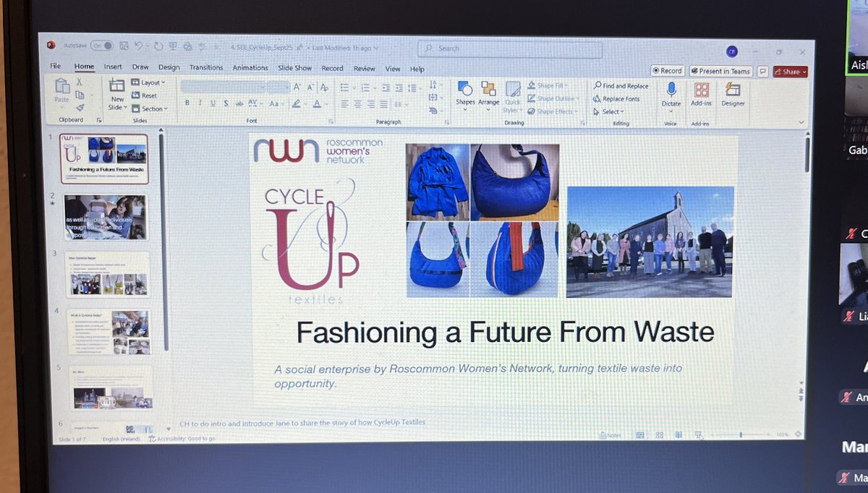868x493 pixels.
Task: Toggle Underline formatting
Action: (213, 103)
